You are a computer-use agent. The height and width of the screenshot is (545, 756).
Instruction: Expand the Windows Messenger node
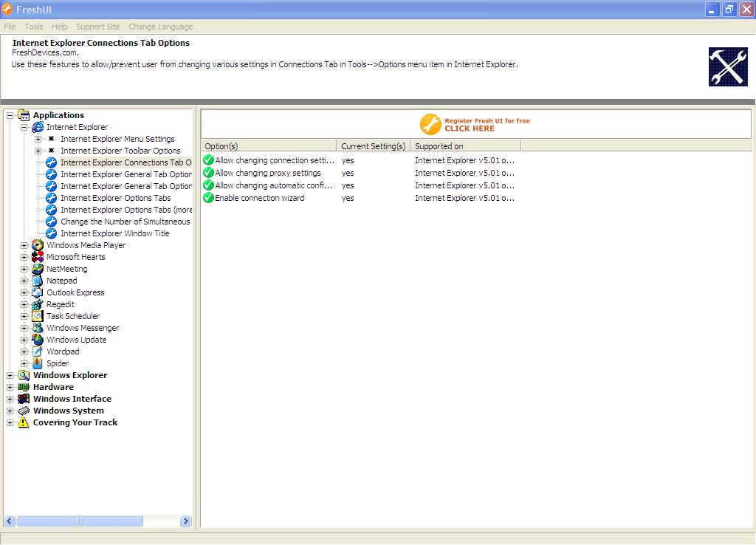point(24,328)
